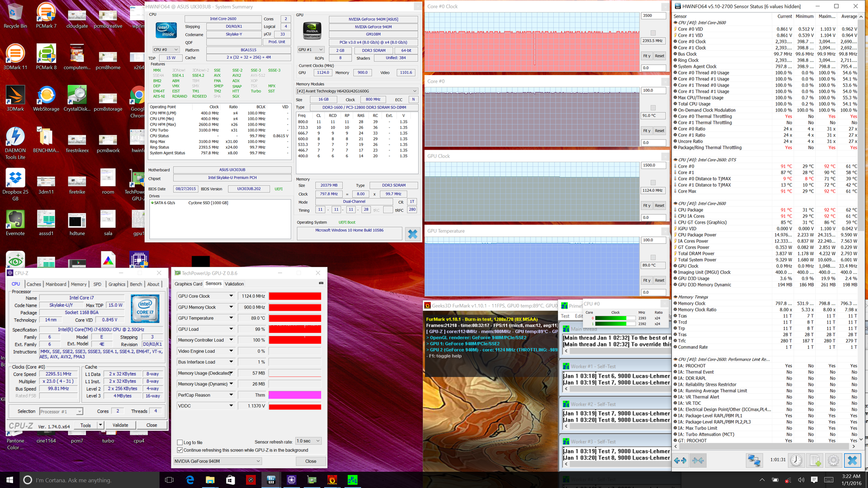Open the GPU Core Clock sensor dropdown arrow
The height and width of the screenshot is (488, 868).
click(231, 296)
